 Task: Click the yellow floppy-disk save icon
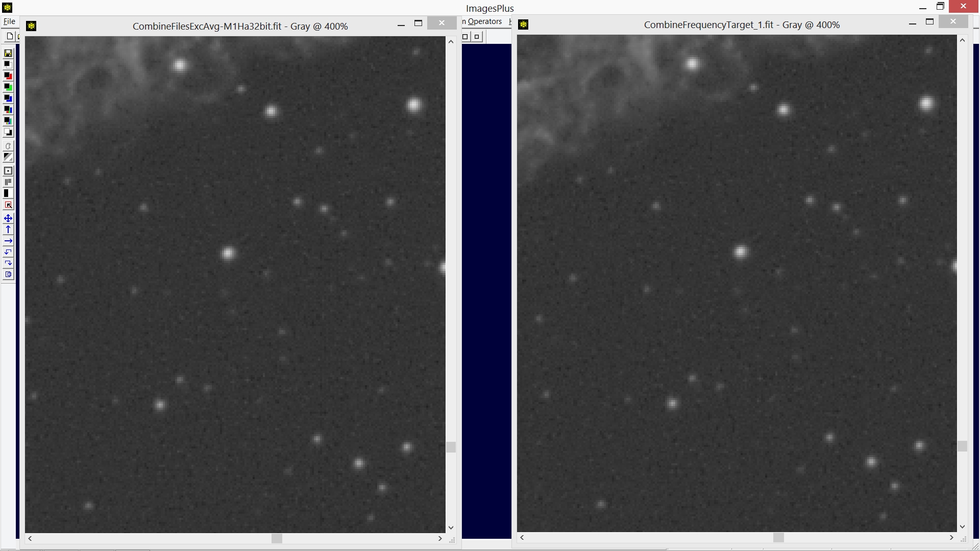(8, 53)
